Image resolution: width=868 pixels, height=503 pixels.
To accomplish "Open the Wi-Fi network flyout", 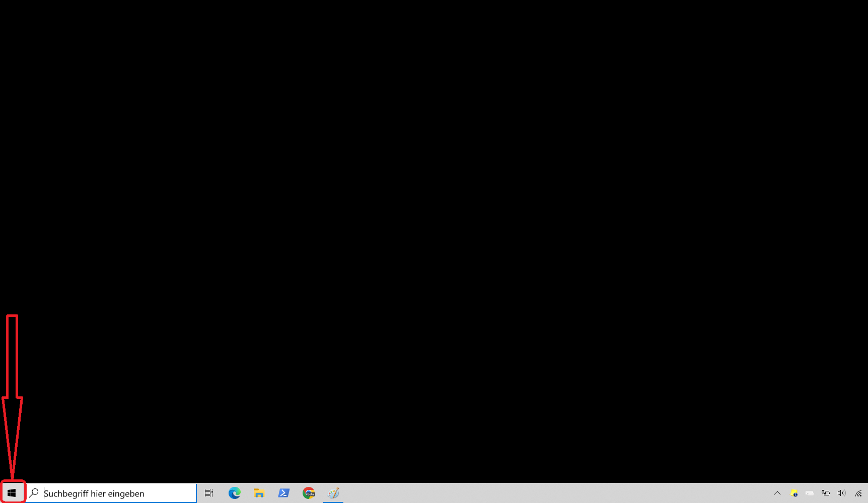I will tap(858, 493).
